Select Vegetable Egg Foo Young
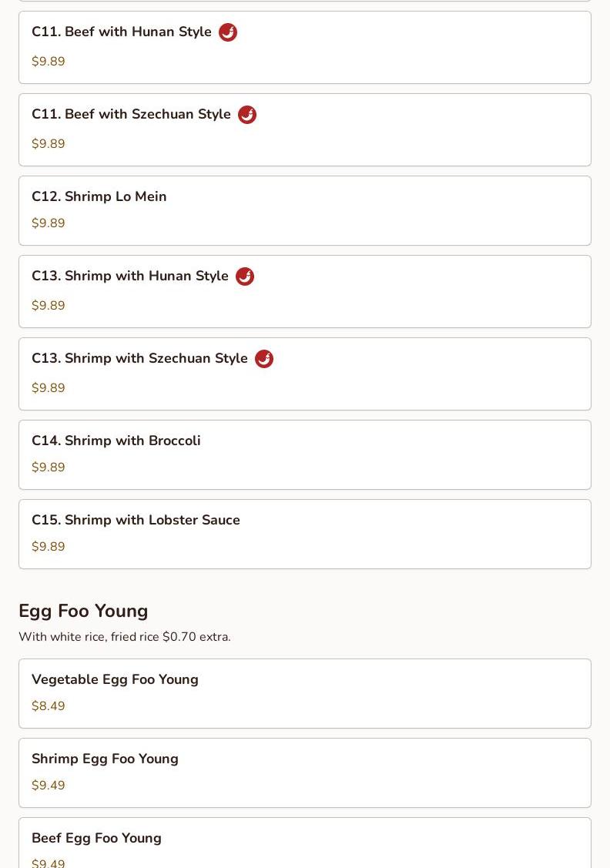 116,680
